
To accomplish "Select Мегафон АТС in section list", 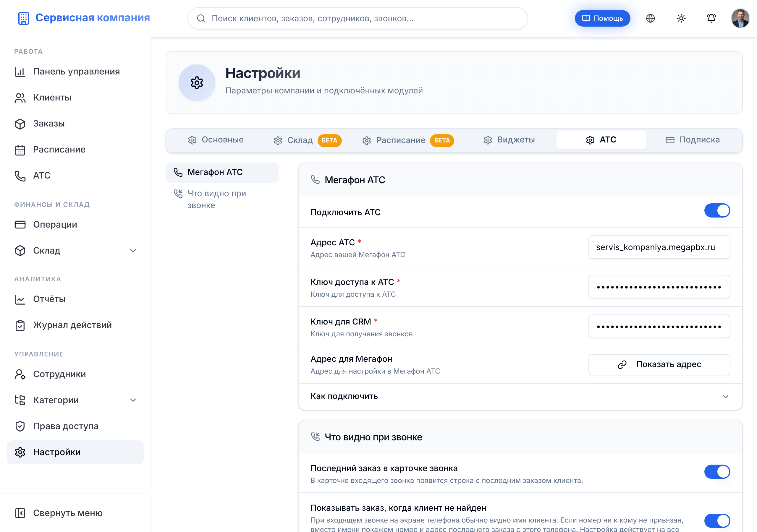I will pyautogui.click(x=222, y=172).
